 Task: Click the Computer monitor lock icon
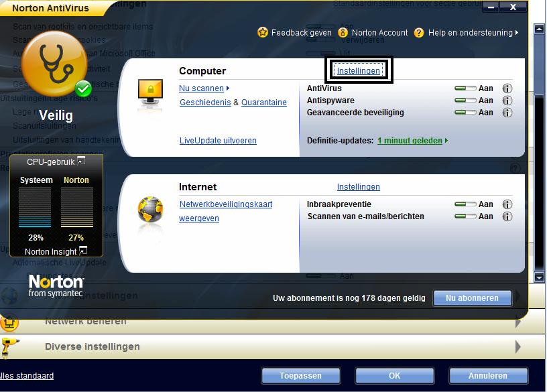(150, 93)
